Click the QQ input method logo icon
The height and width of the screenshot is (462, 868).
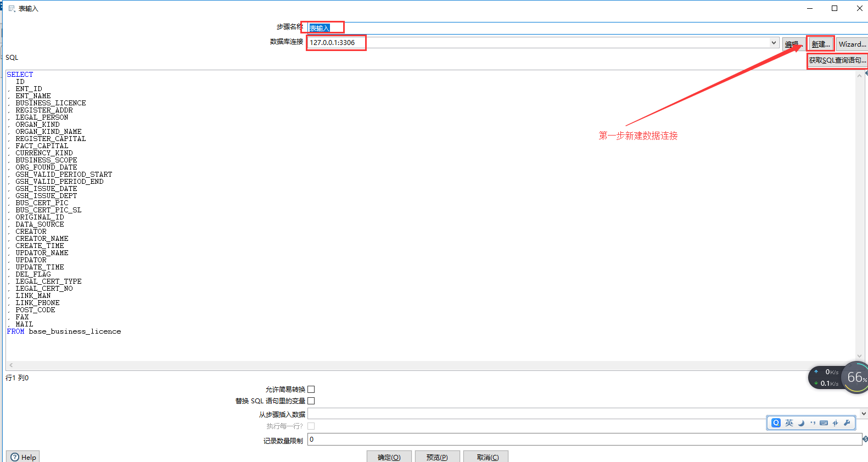[x=776, y=423]
